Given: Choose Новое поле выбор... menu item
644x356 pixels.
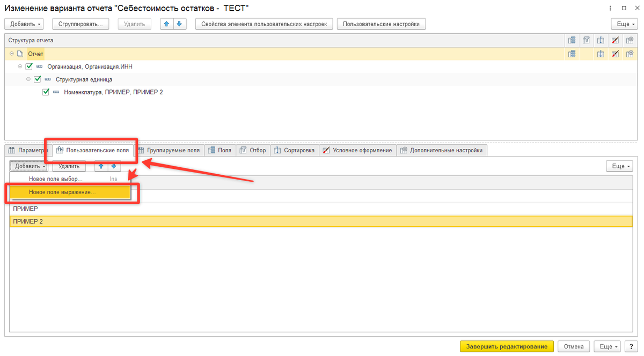Looking at the screenshot, I should tap(70, 179).
